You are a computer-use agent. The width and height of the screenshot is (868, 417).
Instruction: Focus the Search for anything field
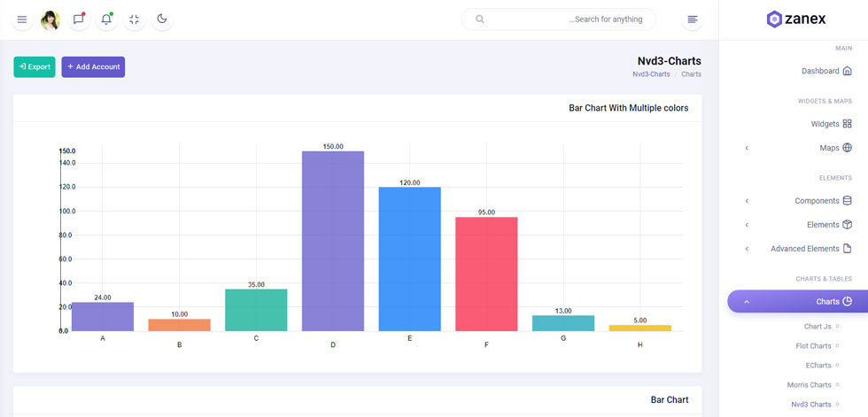[x=559, y=19]
